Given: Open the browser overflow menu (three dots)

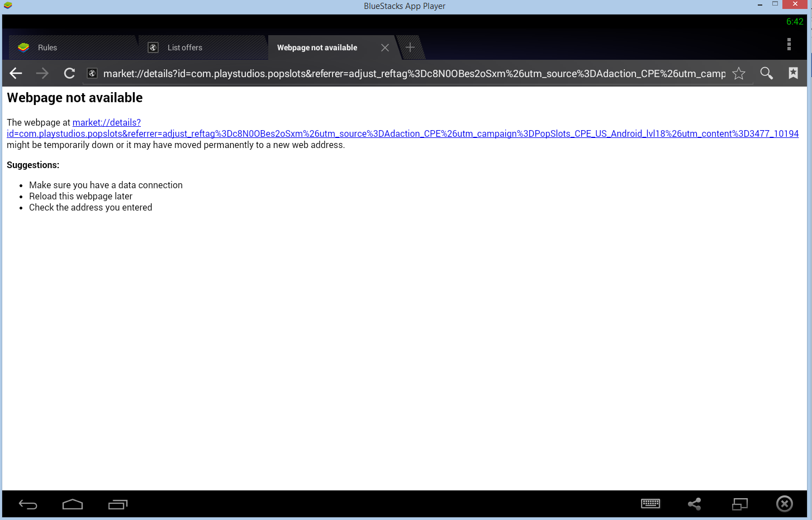Looking at the screenshot, I should (789, 44).
